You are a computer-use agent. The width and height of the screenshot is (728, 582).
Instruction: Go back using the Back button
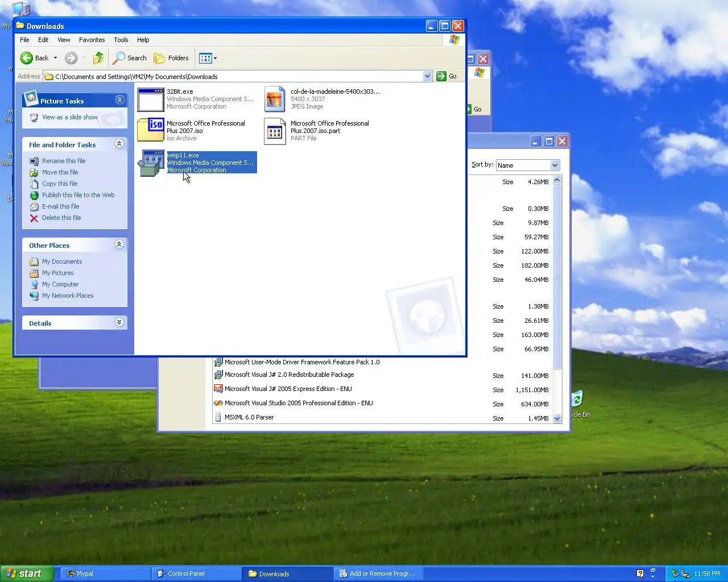coord(34,58)
